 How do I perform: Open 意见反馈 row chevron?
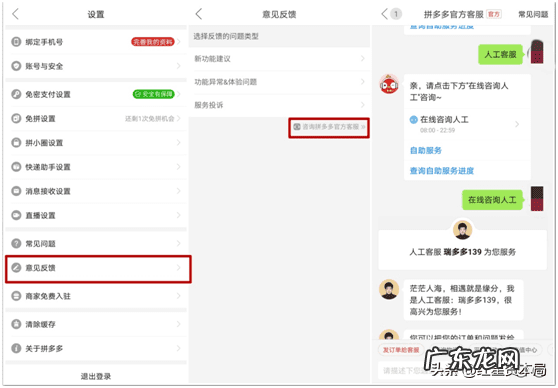click(x=179, y=268)
